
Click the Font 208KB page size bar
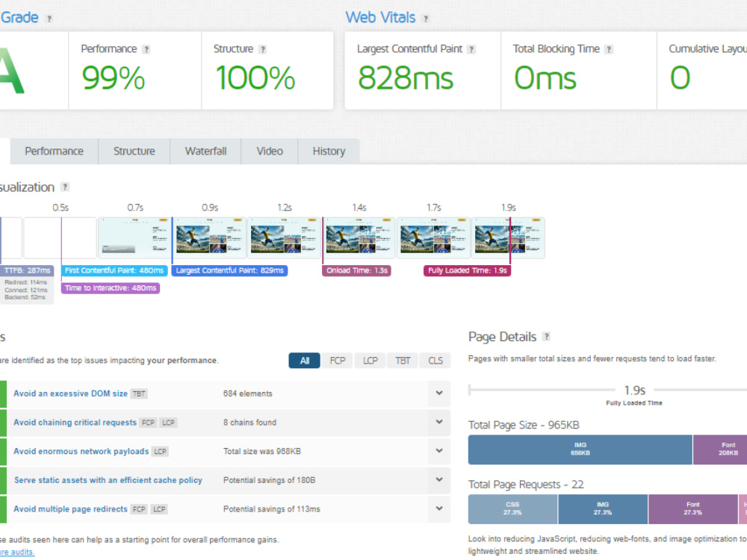tap(720, 449)
